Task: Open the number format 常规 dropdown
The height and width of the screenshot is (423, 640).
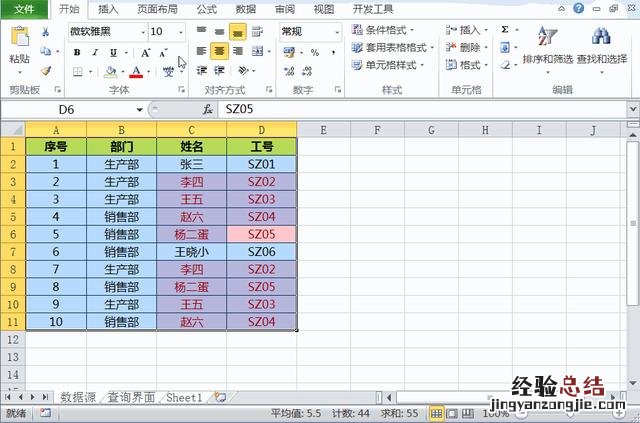Action: click(x=339, y=31)
